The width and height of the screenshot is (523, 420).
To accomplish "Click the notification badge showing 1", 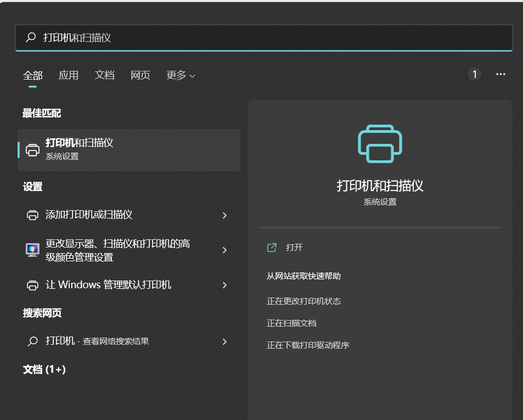I will click(x=474, y=74).
